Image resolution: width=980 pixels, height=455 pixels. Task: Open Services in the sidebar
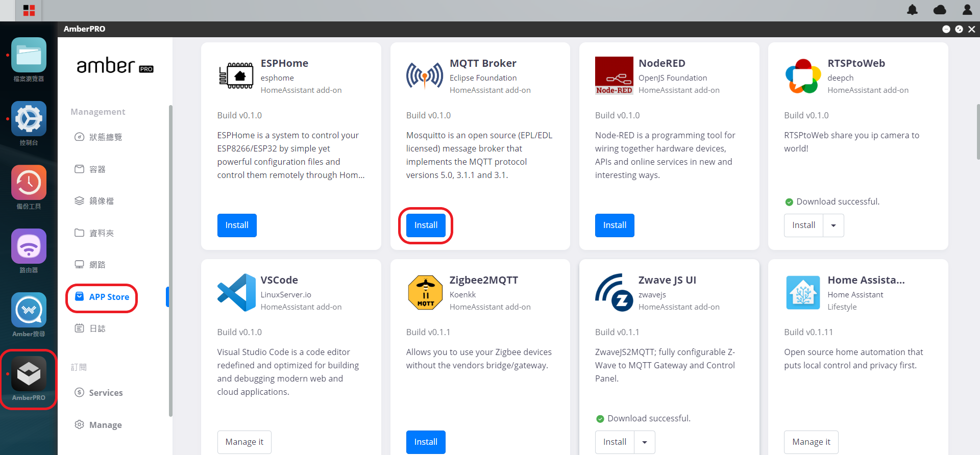pos(106,393)
